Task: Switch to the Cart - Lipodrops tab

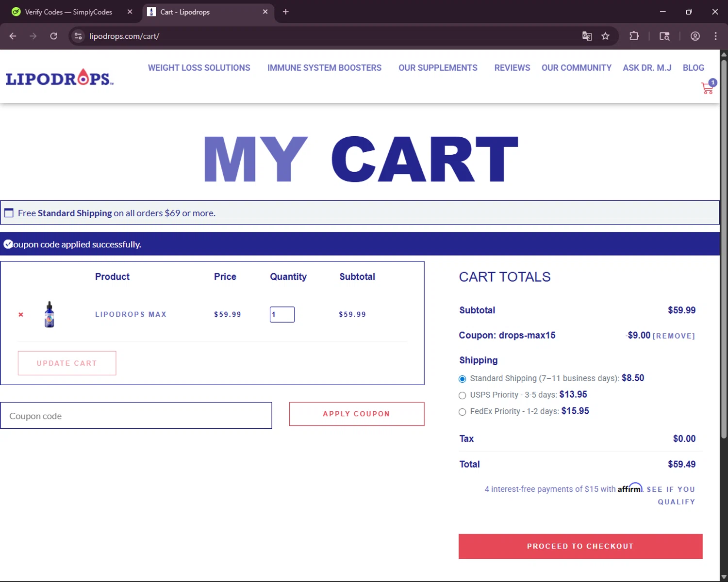Action: (x=208, y=12)
